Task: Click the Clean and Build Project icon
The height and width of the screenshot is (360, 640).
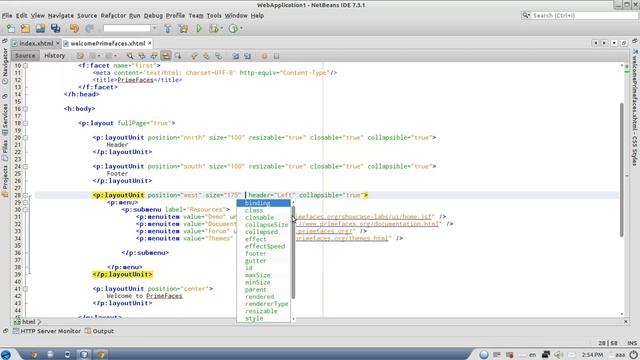Action: (183, 29)
